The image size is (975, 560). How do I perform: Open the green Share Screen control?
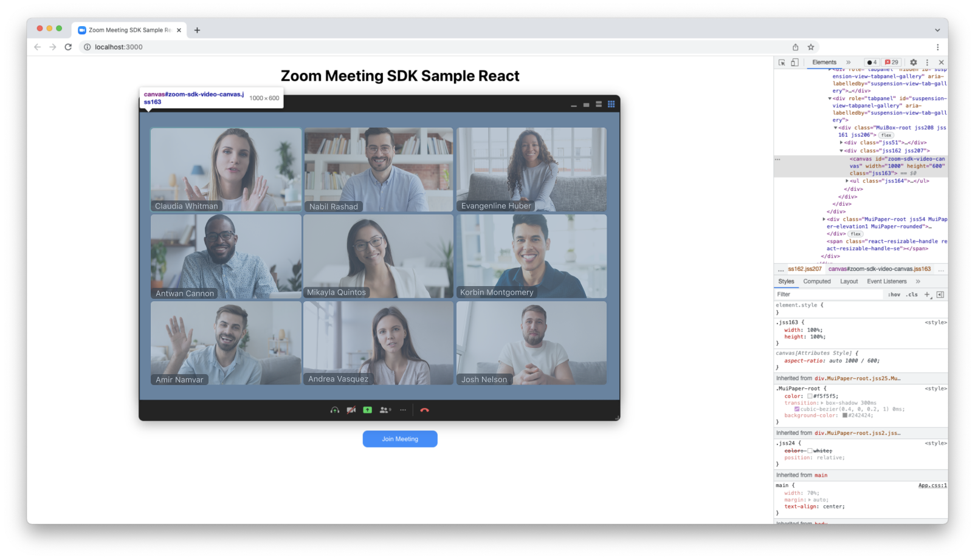[x=367, y=410]
